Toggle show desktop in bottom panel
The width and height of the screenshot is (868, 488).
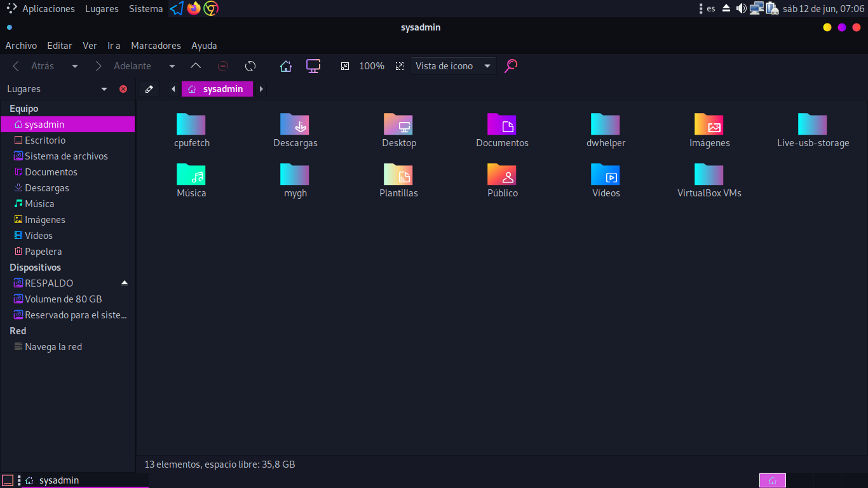click(x=8, y=480)
